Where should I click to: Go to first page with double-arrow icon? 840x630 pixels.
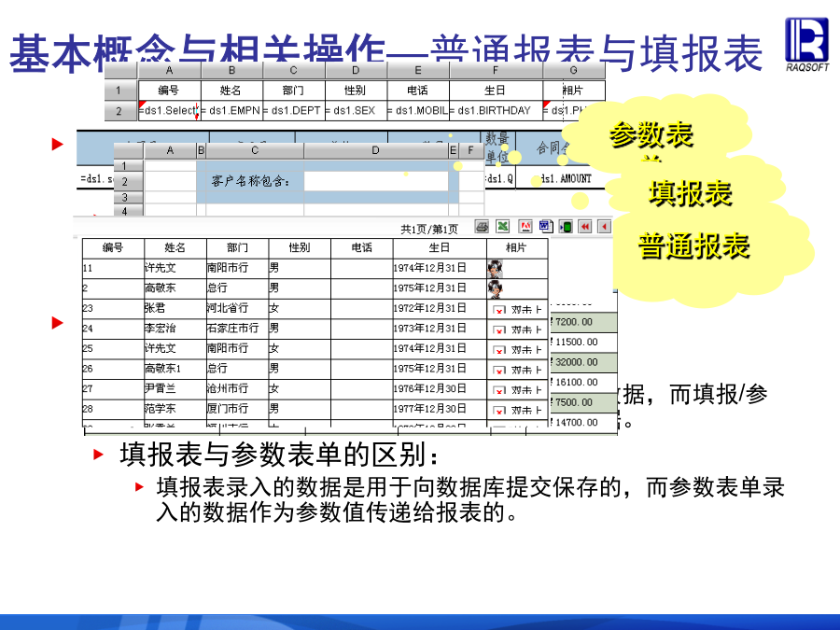pyautogui.click(x=585, y=227)
